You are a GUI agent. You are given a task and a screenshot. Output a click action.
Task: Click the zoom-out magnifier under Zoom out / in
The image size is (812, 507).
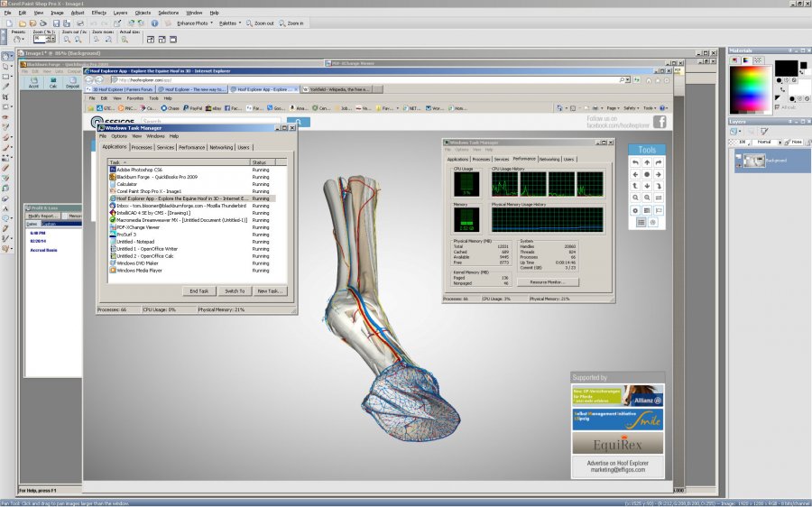pyautogui.click(x=67, y=40)
